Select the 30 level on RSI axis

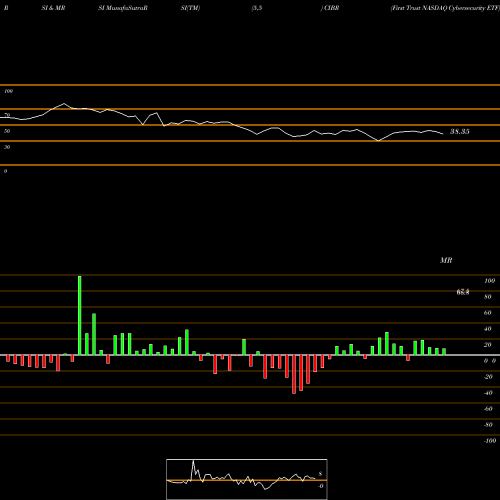pos(7,147)
